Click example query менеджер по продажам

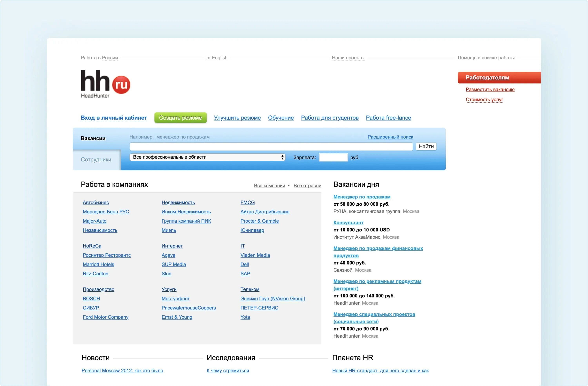tap(183, 137)
